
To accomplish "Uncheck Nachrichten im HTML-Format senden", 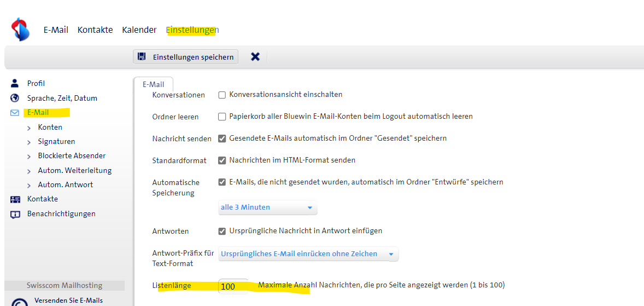I will (222, 160).
